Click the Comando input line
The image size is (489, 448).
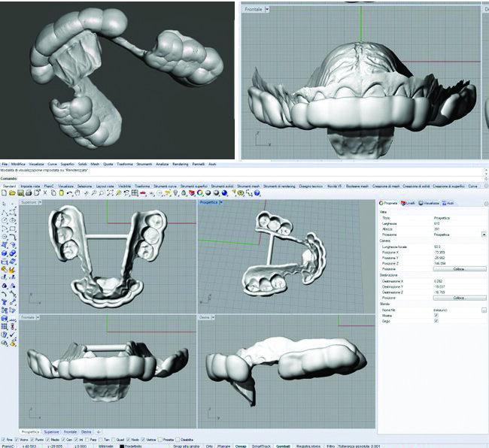coord(113,178)
